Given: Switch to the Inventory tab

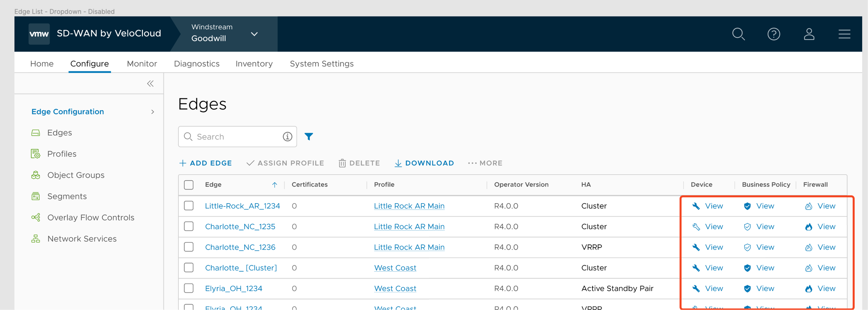Looking at the screenshot, I should 254,64.
